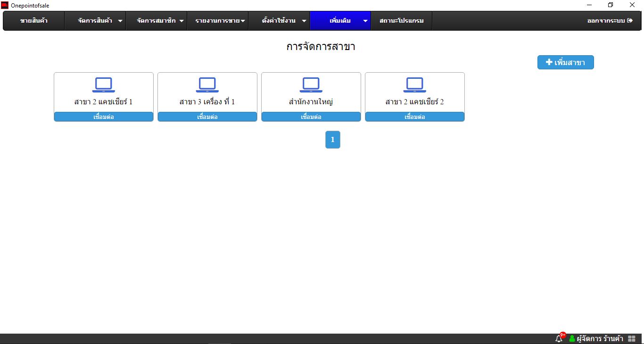Click laptop icon of สาขา 3 เครื่อง ที่ 1
Image resolution: width=644 pixels, height=344 pixels.
(x=207, y=85)
